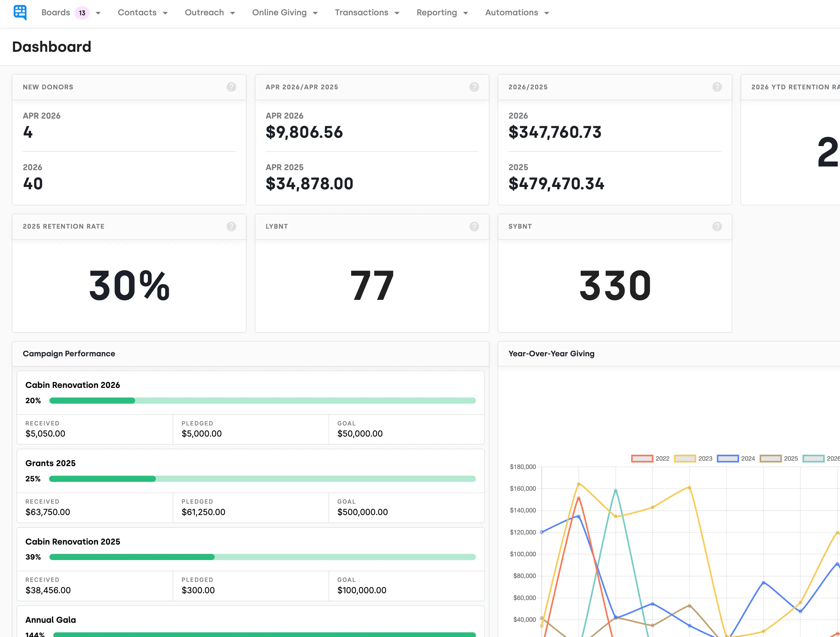Open help for Apr 2026/Apr 2025 card
This screenshot has width=840, height=637.
474,87
